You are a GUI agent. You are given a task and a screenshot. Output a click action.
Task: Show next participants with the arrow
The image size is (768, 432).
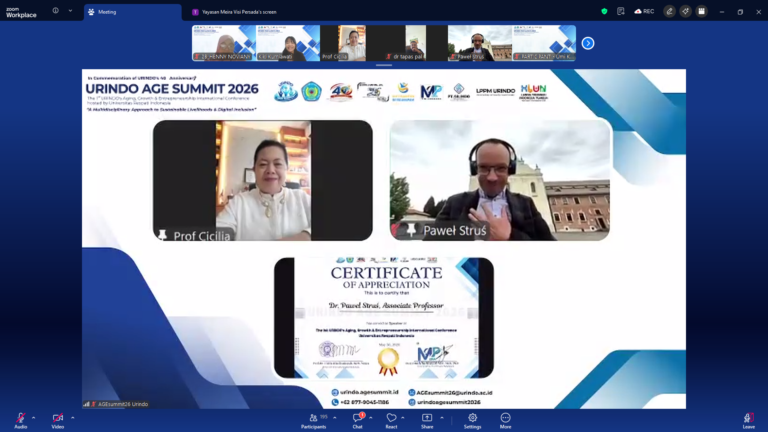tap(588, 43)
